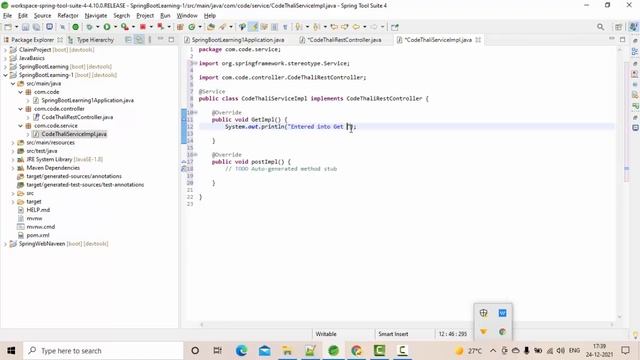Expand the SpringWebNaveen project
This screenshot has width=640, height=360.
tap(5, 244)
